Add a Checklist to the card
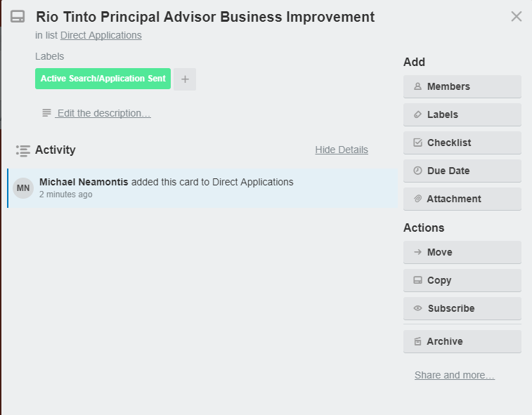The width and height of the screenshot is (532, 415). pos(462,143)
